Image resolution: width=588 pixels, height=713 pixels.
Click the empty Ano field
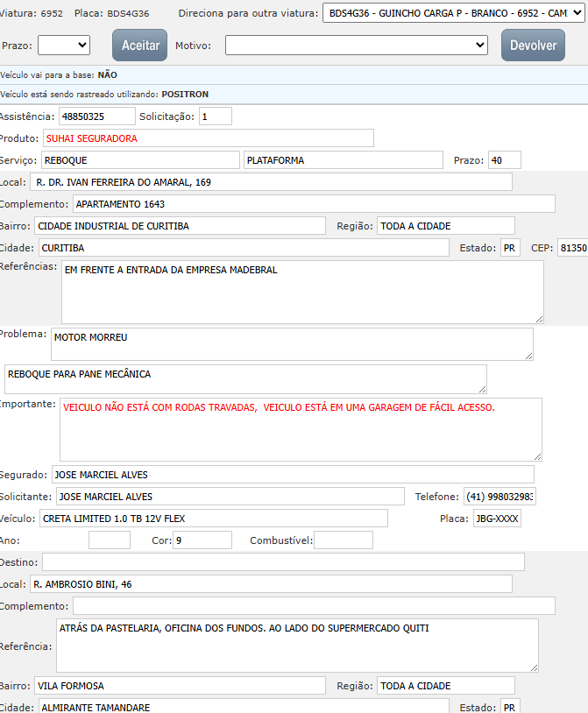point(110,540)
